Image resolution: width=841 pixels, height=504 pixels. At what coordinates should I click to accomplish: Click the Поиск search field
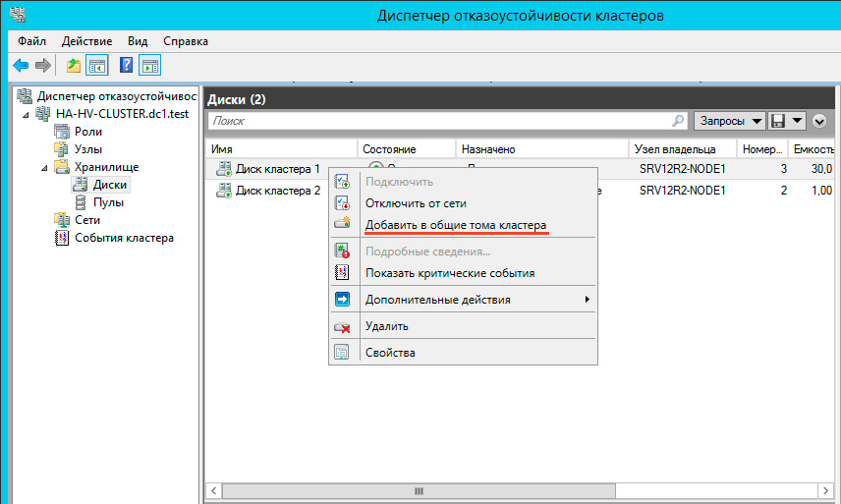point(439,121)
